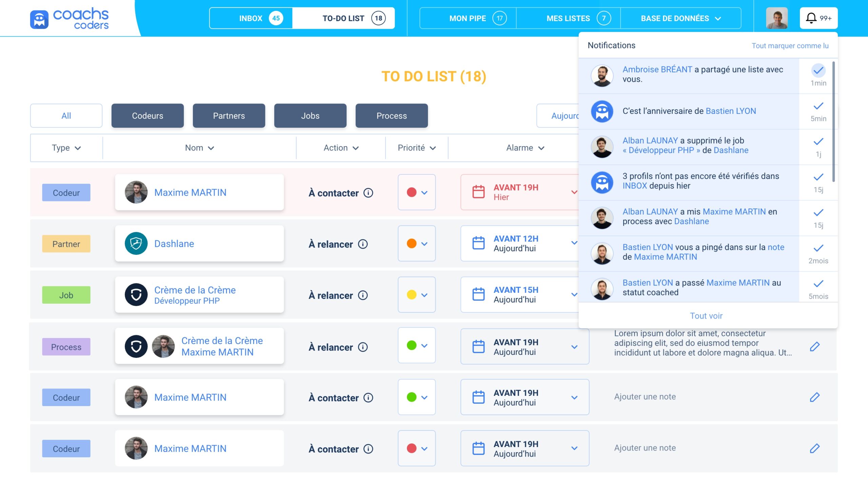
Task: Filter the list by Partners
Action: click(x=229, y=116)
